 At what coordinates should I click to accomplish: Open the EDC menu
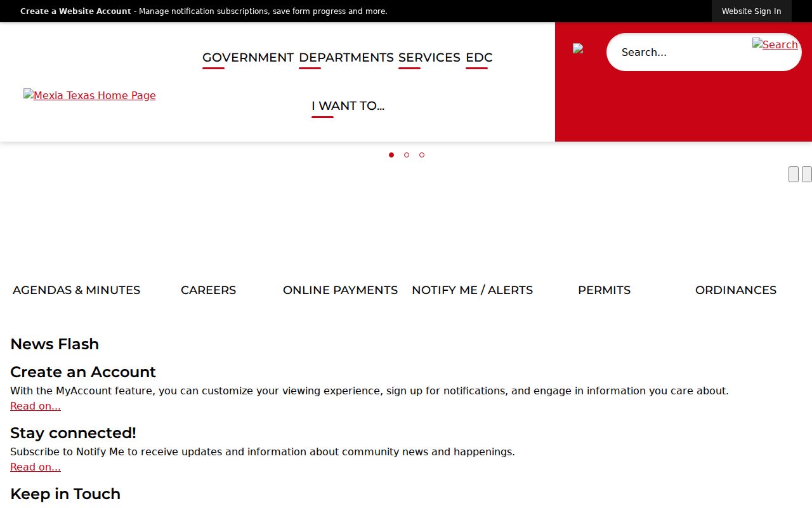click(479, 58)
